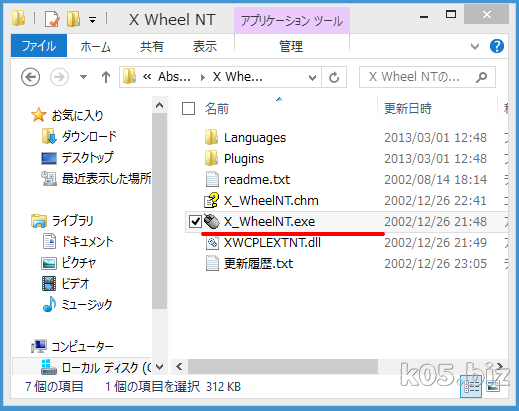
Task: Uncheck the X_WheelNT.exe checkbox
Action: (195, 221)
